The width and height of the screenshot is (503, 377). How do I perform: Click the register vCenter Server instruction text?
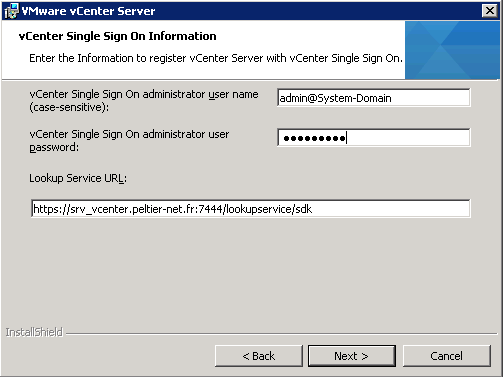pos(216,58)
